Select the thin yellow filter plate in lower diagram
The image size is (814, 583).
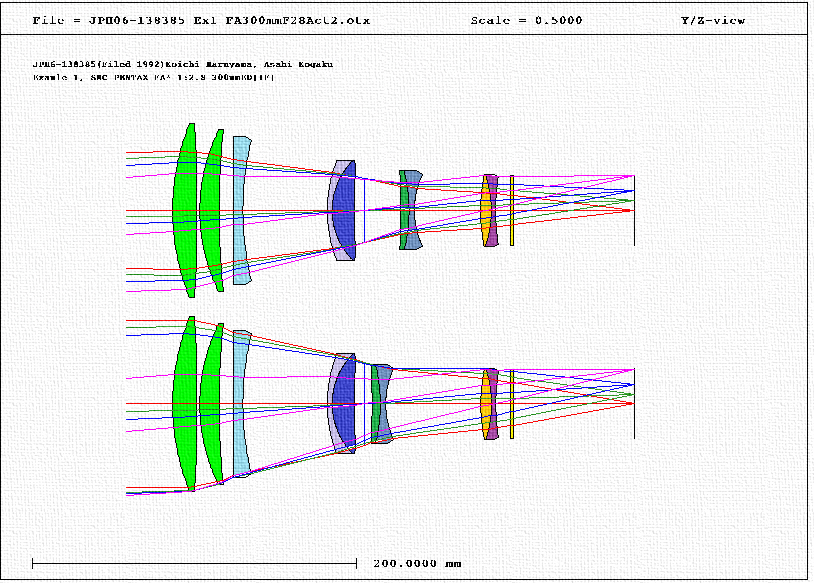click(x=512, y=403)
